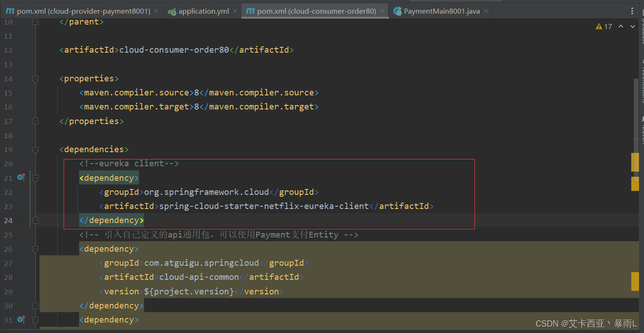The image size is (644, 333).
Task: Open the application.yml editor tab
Action: [x=204, y=11]
